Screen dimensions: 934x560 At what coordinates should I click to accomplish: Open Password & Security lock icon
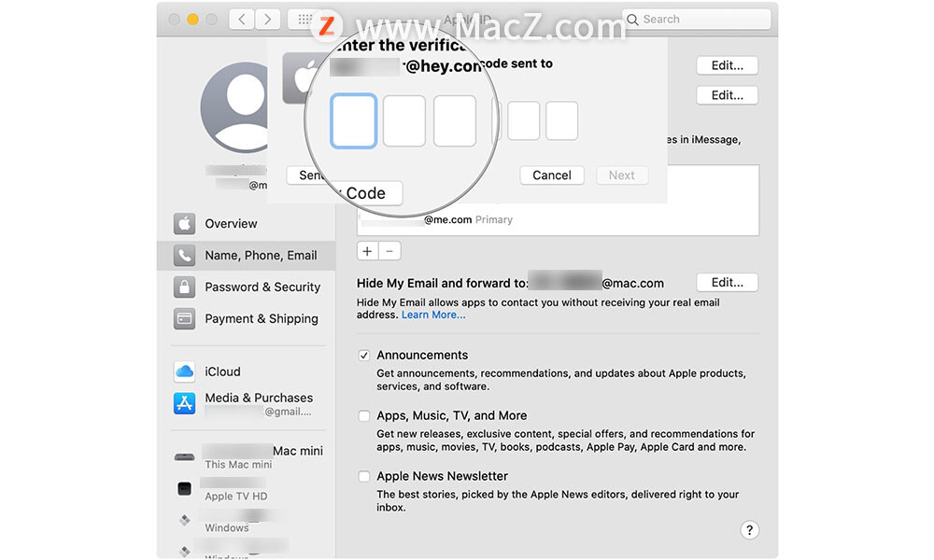184,287
